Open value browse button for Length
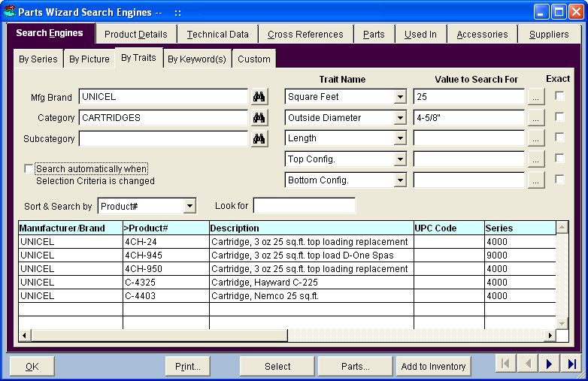588x381 pixels. tap(536, 138)
